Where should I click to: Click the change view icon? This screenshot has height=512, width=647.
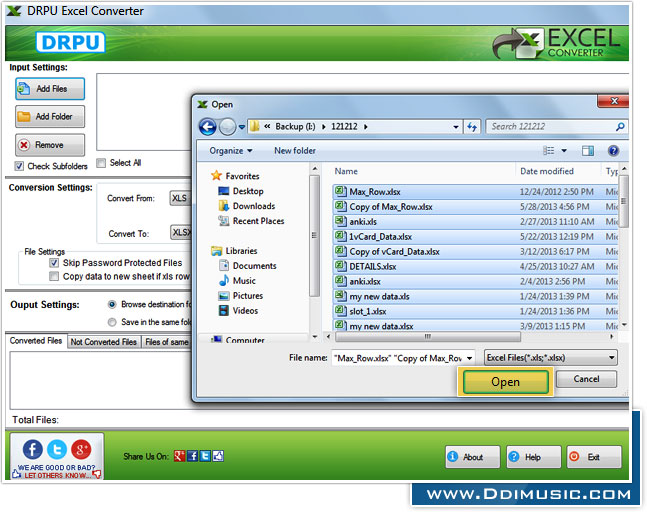tap(548, 151)
